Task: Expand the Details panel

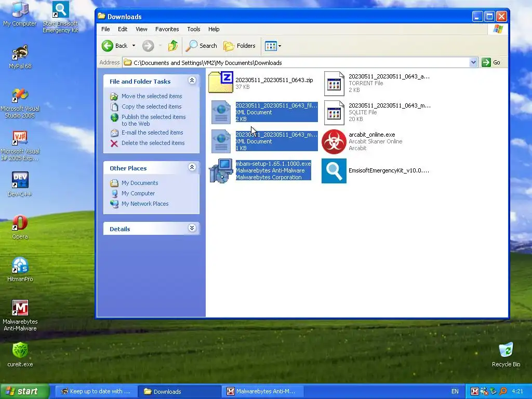Action: (x=192, y=228)
